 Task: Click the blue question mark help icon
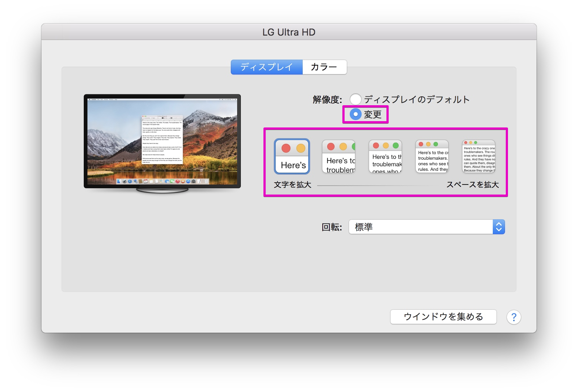514,317
